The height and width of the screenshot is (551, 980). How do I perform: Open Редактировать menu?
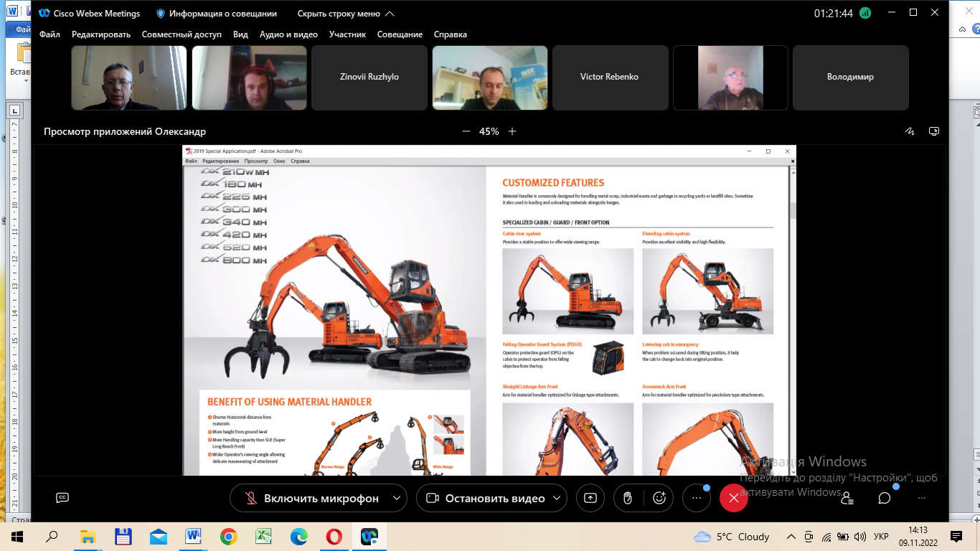pos(101,34)
